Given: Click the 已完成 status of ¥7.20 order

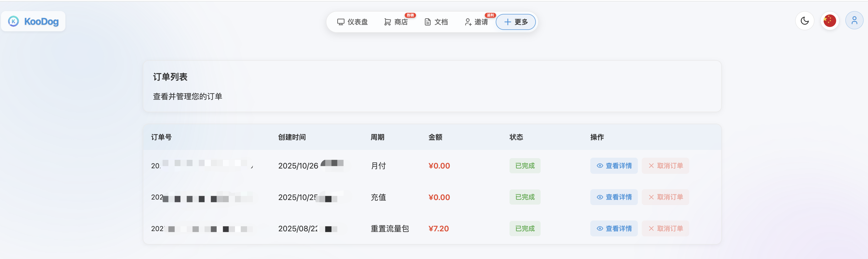Looking at the screenshot, I should pyautogui.click(x=525, y=229).
